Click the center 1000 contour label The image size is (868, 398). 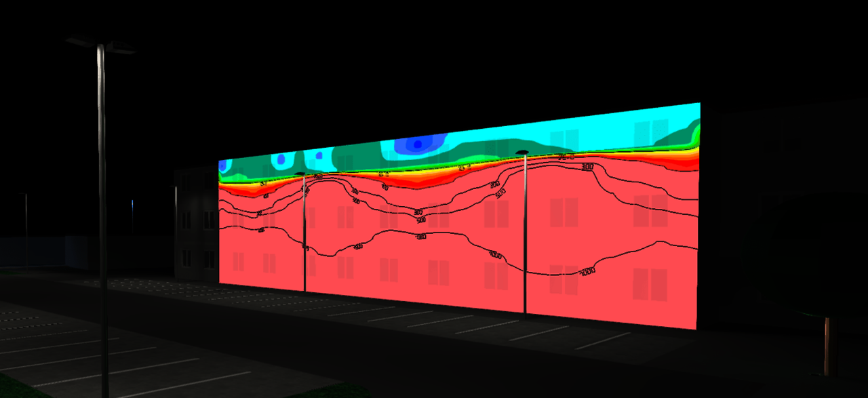point(495,255)
